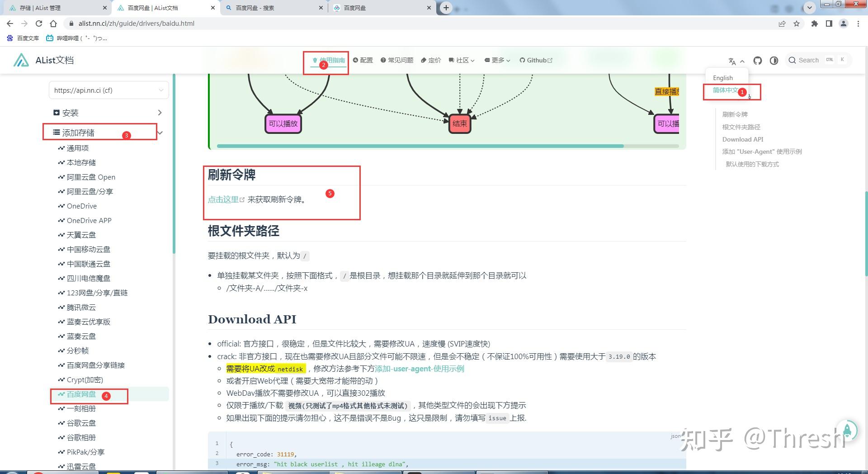The height and width of the screenshot is (474, 868).
Task: Toggle the browser side panel icon
Action: [x=829, y=24]
